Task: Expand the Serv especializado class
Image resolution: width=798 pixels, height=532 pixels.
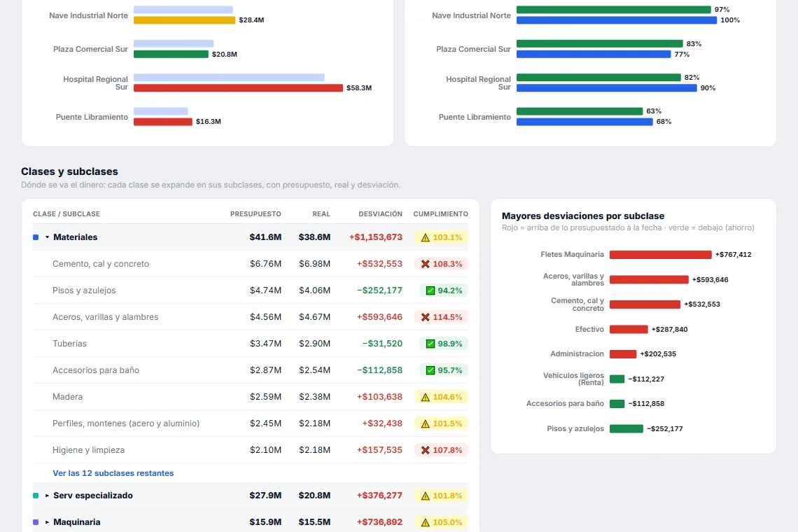Action: [48, 496]
